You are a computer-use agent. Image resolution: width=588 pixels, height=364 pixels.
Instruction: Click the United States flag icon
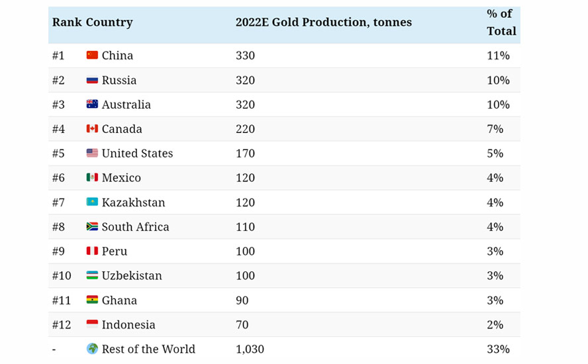click(92, 154)
